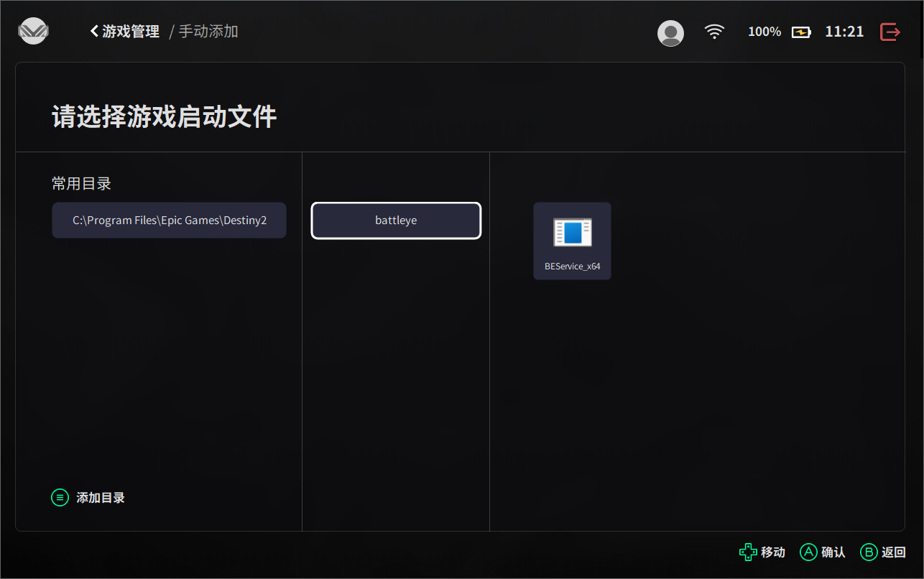Viewport: 924px width, 579px height.
Task: Select the Destiny2 directory path
Action: (170, 221)
